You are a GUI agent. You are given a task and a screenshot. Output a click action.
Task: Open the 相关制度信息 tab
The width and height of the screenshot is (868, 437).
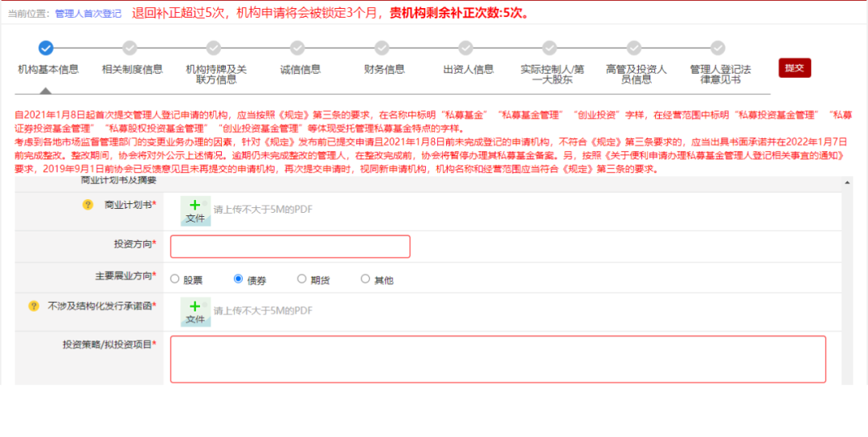[x=133, y=70]
